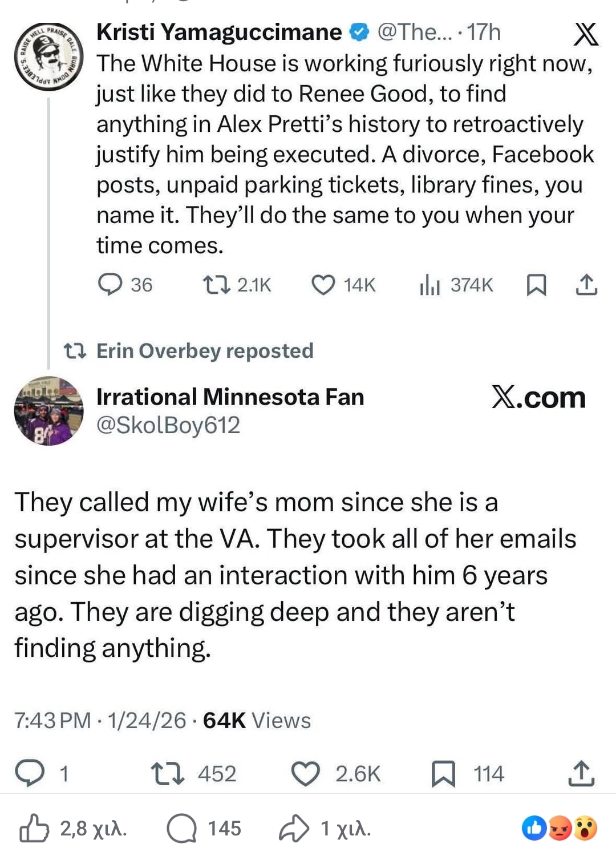Viewport: 616px width, 848px height.
Task: View analytics showing 374K views
Action: (429, 284)
